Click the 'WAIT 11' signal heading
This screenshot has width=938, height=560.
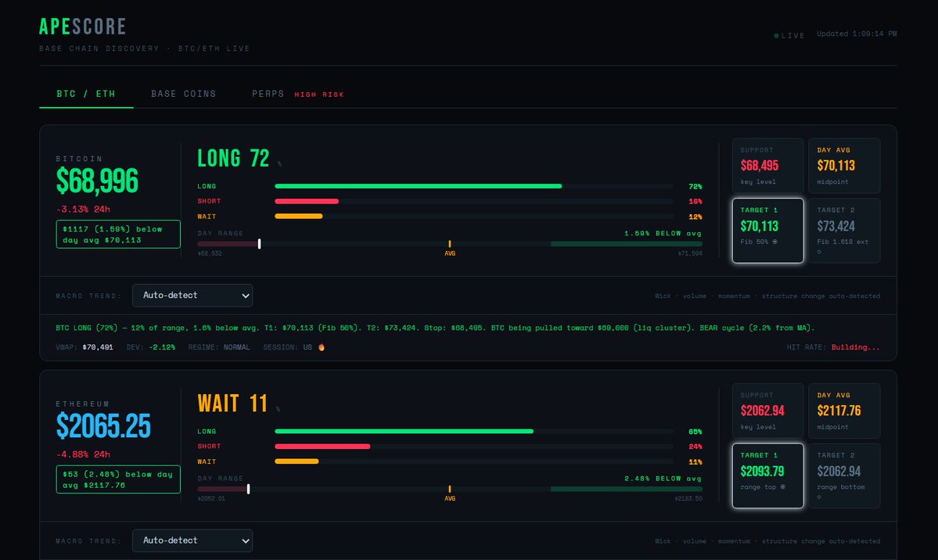click(232, 404)
